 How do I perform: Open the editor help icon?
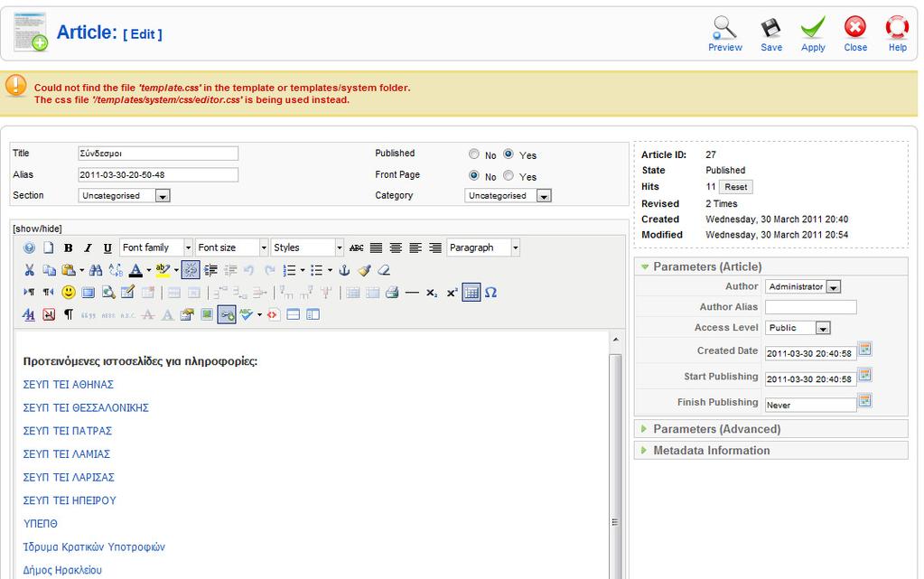(29, 247)
